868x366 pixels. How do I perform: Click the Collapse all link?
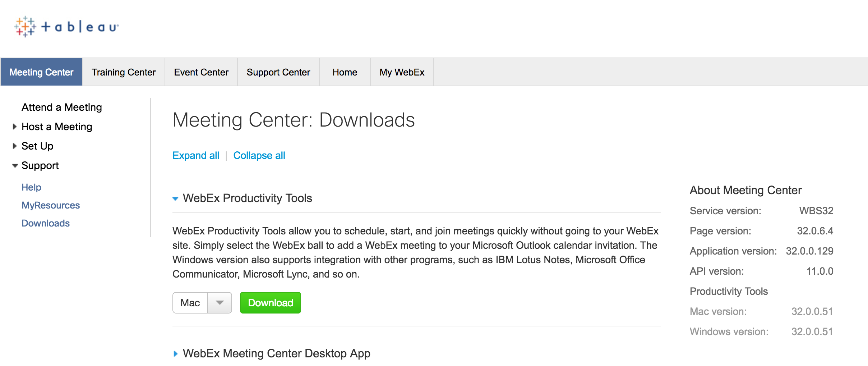[x=259, y=155]
